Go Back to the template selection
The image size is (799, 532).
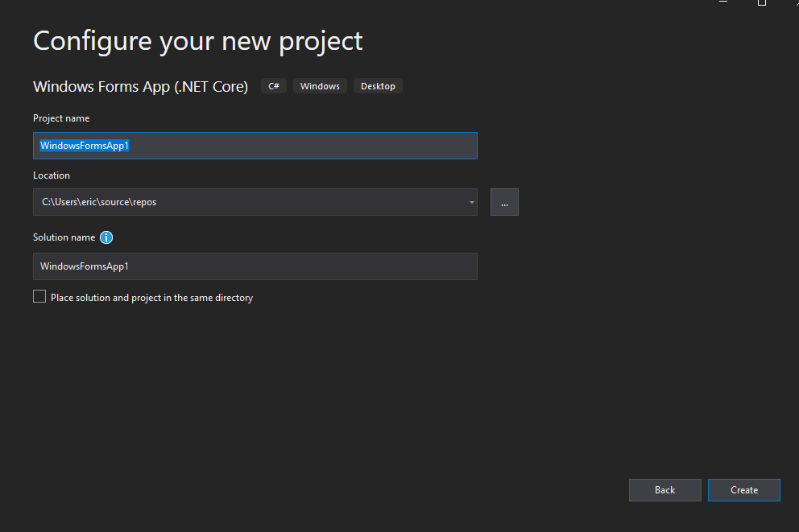tap(664, 489)
